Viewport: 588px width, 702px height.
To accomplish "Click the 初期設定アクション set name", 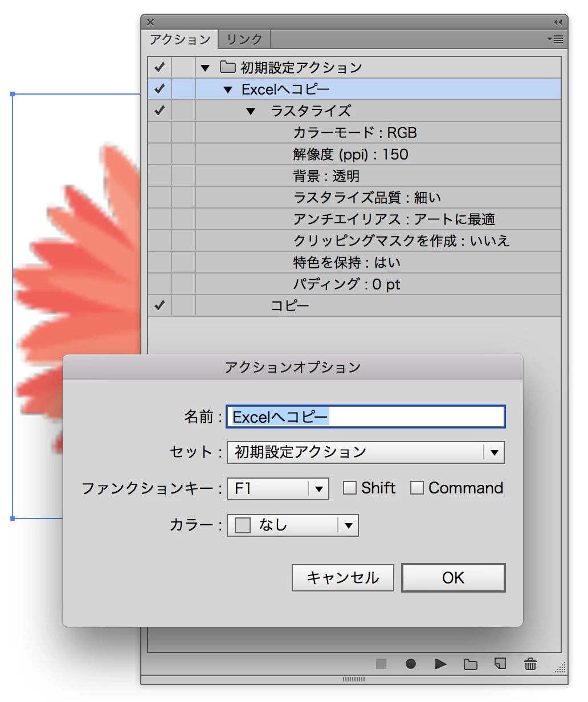I will 301,67.
